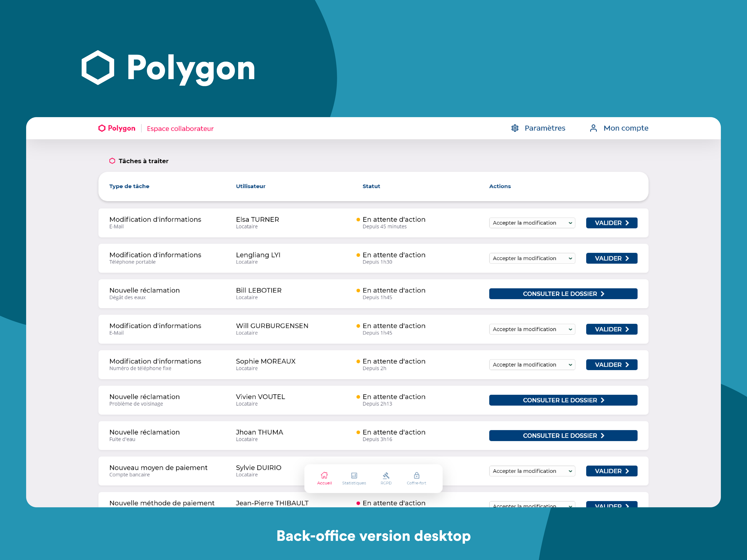Select user name Vivien VOUTEL

pyautogui.click(x=260, y=397)
